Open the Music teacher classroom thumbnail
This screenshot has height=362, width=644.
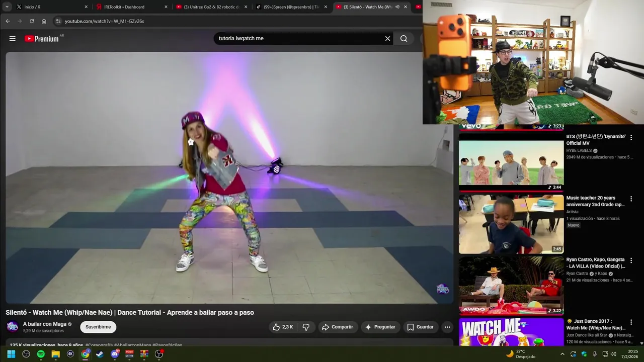click(511, 224)
